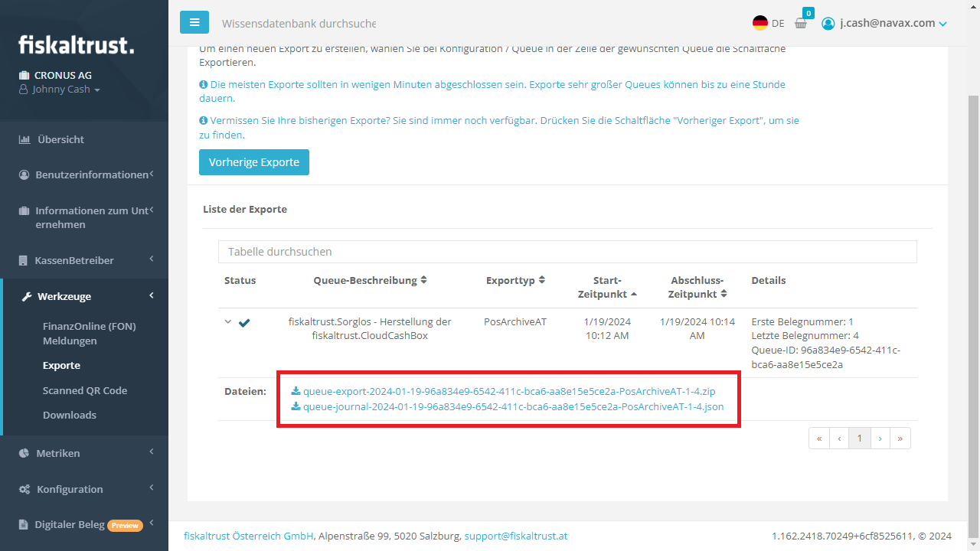Click the download icon of the json file
980x551 pixels.
point(296,406)
